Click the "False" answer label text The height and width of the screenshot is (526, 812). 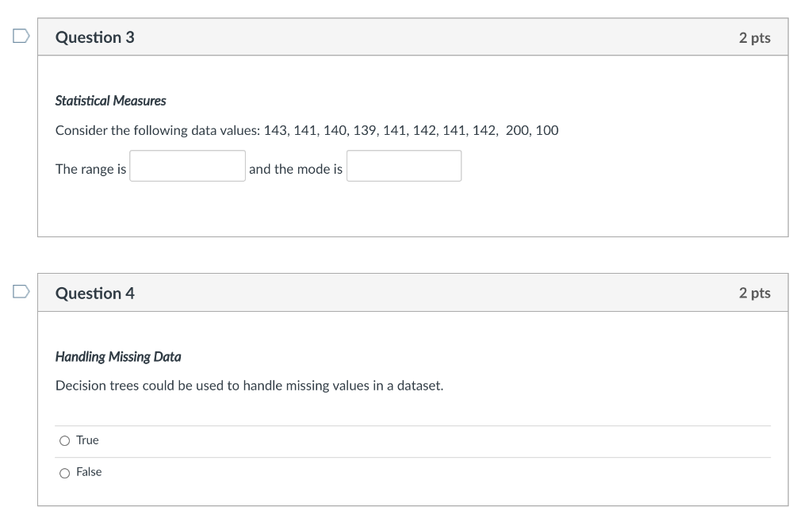pos(89,472)
